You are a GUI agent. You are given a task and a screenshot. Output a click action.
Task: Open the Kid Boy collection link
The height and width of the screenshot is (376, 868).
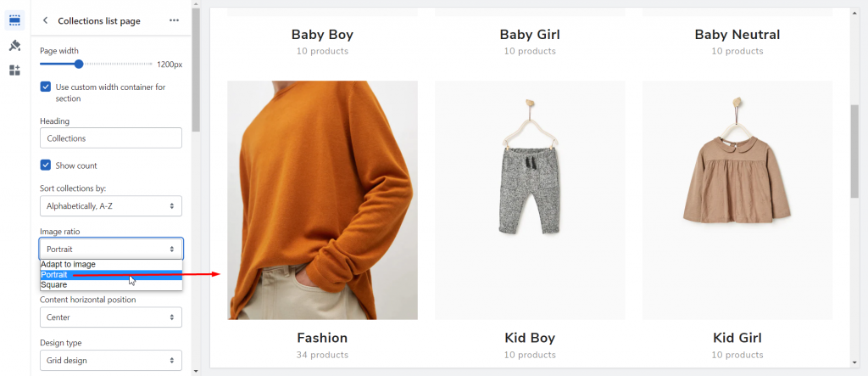click(x=530, y=338)
